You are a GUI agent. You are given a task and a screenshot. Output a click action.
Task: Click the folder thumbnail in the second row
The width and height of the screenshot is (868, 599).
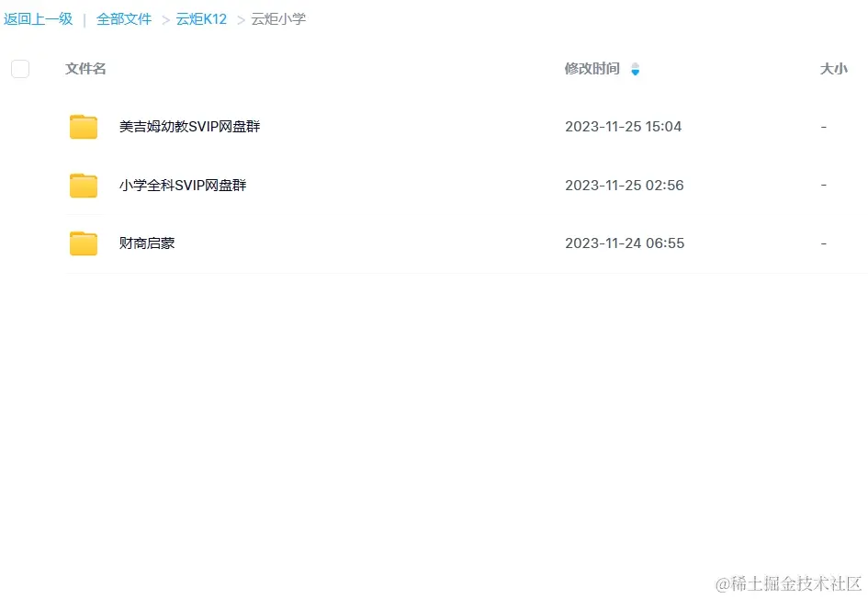pos(84,185)
